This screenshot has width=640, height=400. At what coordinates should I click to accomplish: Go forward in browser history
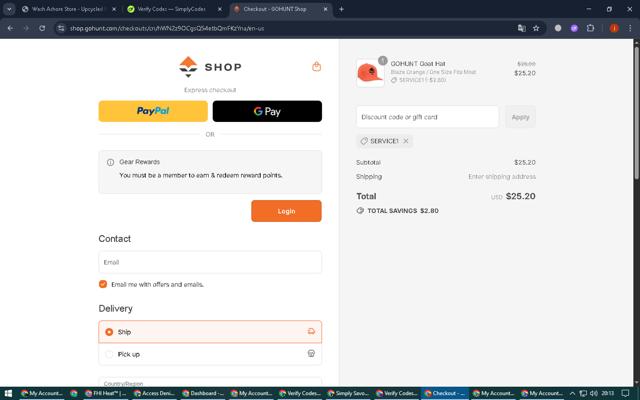[26, 28]
